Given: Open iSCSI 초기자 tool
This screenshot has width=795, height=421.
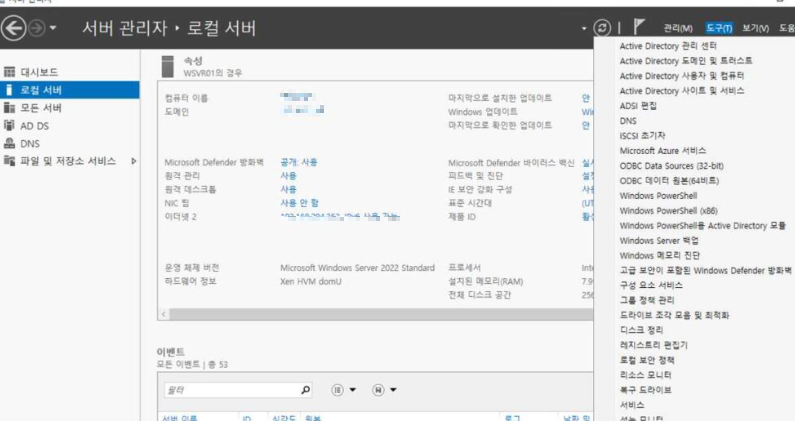Looking at the screenshot, I should click(642, 136).
